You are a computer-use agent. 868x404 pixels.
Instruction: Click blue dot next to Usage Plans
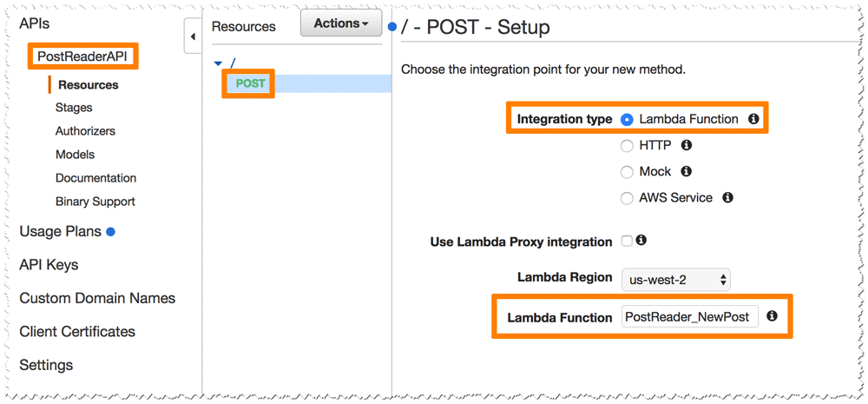point(110,232)
